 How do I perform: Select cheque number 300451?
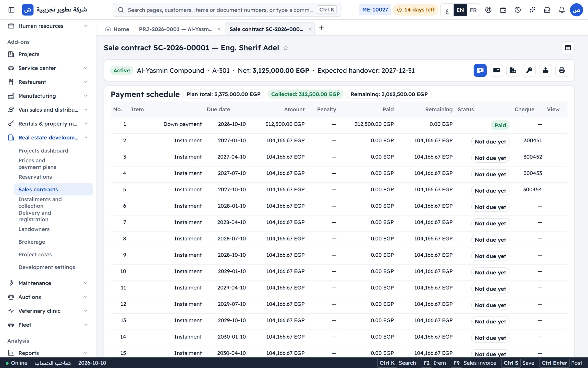coord(533,141)
